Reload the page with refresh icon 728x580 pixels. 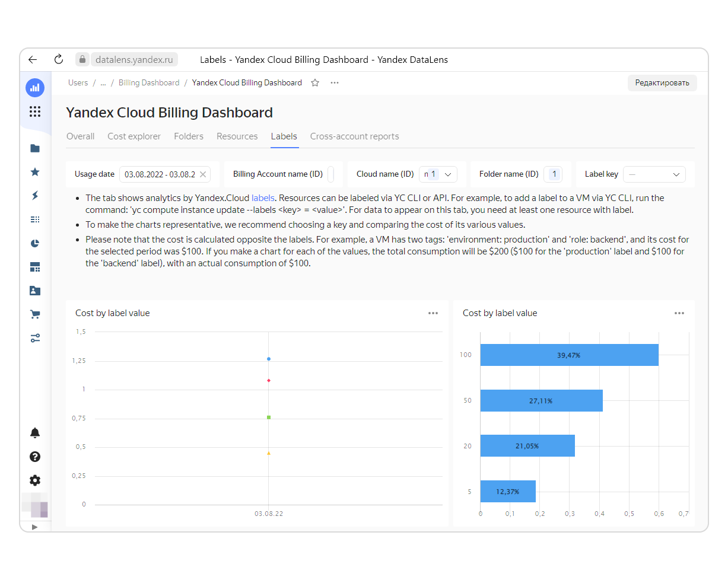(58, 59)
